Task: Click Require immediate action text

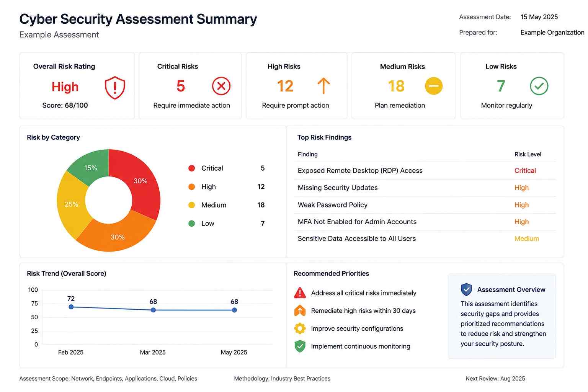Action: click(x=192, y=105)
